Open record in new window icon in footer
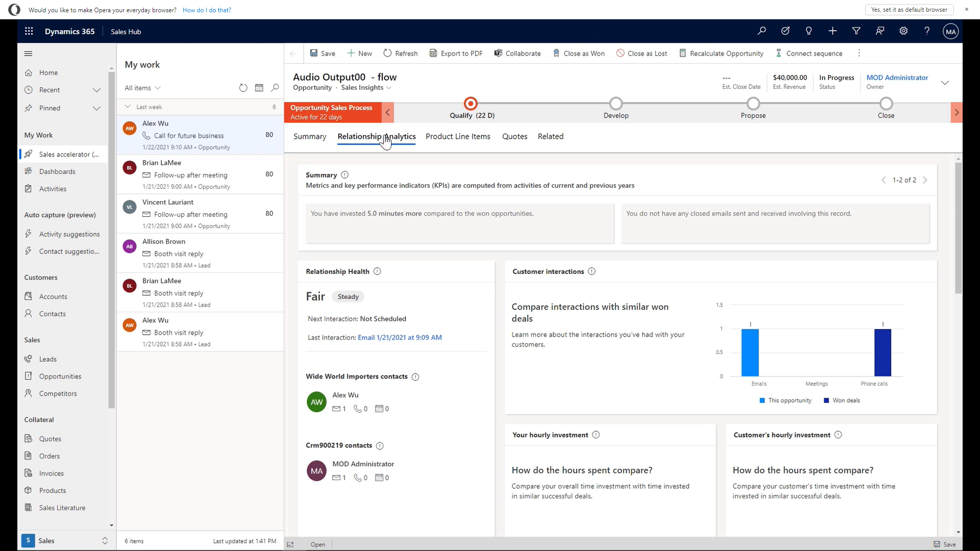This screenshot has height=551, width=980. 290,545
